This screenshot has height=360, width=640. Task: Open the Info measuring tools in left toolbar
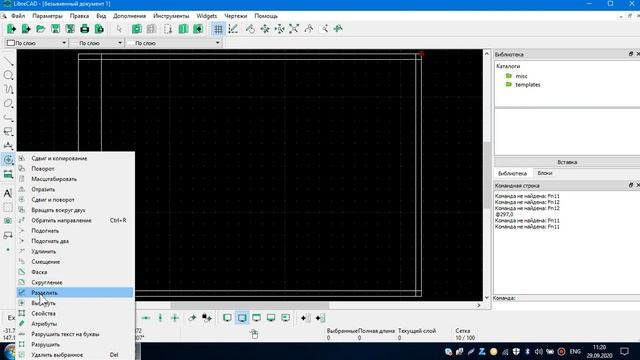point(8,174)
